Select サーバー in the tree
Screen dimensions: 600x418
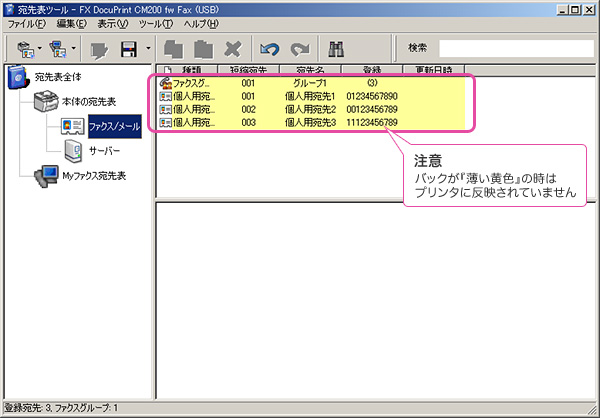104,151
